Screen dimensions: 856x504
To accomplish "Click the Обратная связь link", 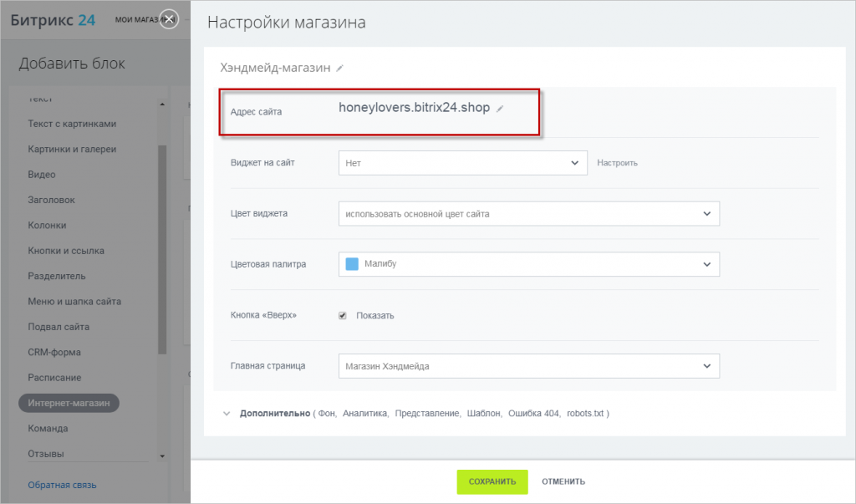I will 62,485.
